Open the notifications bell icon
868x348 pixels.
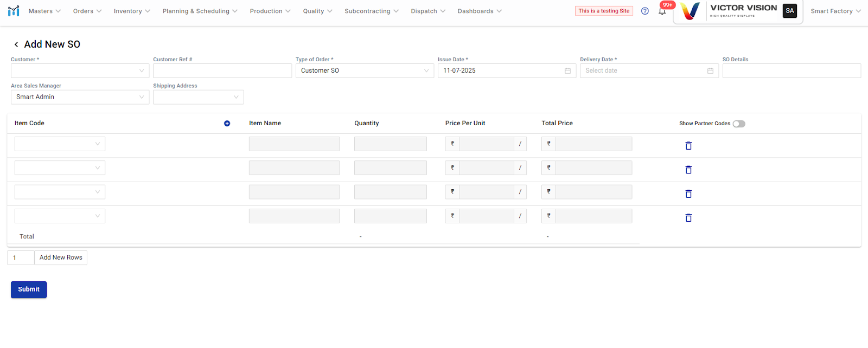pos(662,11)
